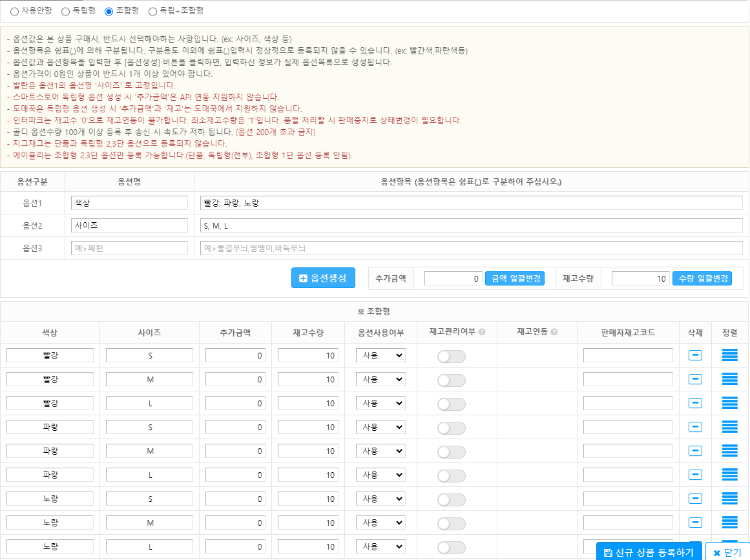
Task: Enable stock management toggle for 빨강 S
Action: tap(451, 357)
